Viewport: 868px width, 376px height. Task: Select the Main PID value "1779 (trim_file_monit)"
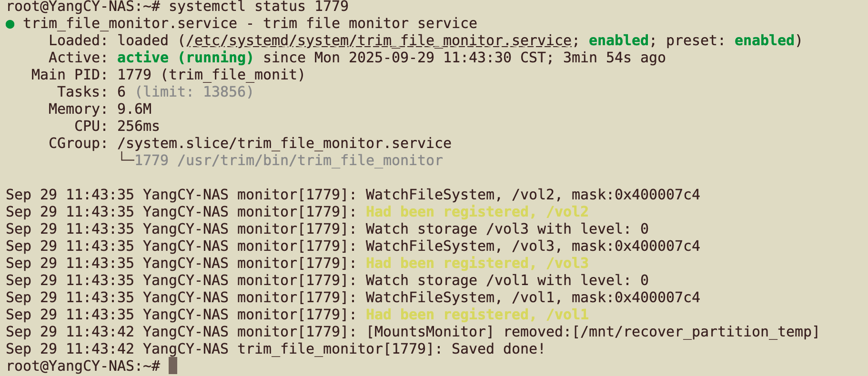pyautogui.click(x=211, y=75)
